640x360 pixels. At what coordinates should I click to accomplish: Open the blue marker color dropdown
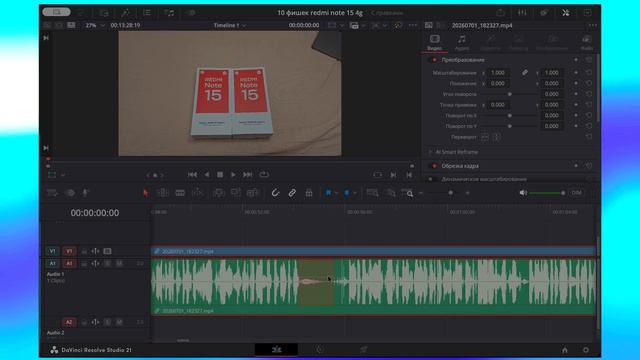tap(354, 193)
